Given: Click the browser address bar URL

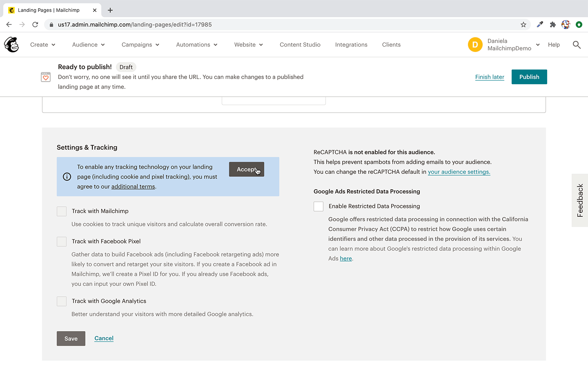Looking at the screenshot, I should [135, 25].
